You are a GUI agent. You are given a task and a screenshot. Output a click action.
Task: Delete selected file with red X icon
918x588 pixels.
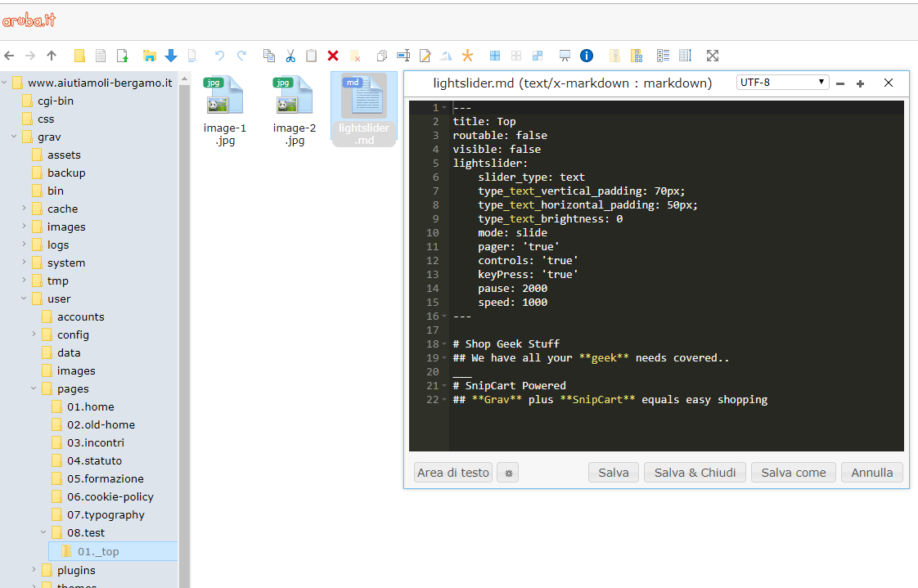coord(333,56)
